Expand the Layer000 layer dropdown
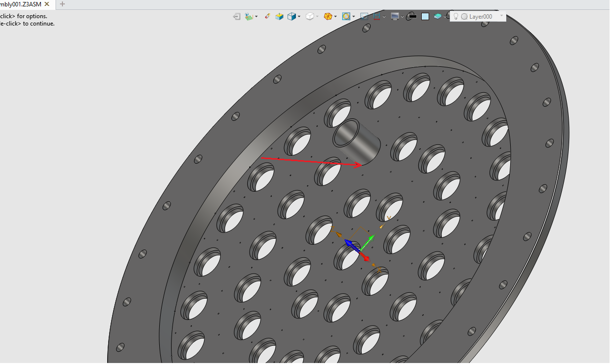 point(501,16)
